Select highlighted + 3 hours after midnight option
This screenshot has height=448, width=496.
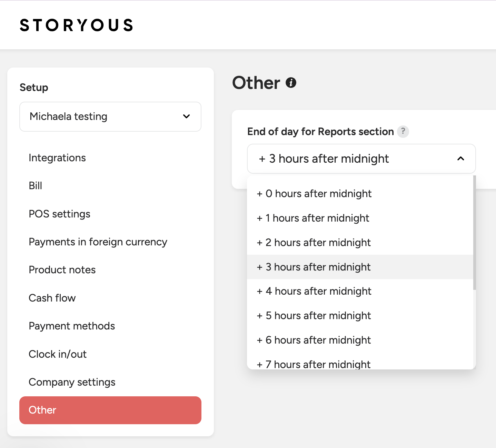pos(360,267)
